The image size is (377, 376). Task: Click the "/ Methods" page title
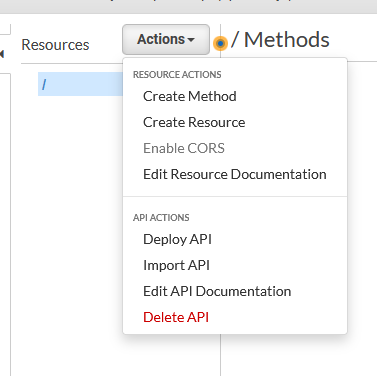pos(280,40)
